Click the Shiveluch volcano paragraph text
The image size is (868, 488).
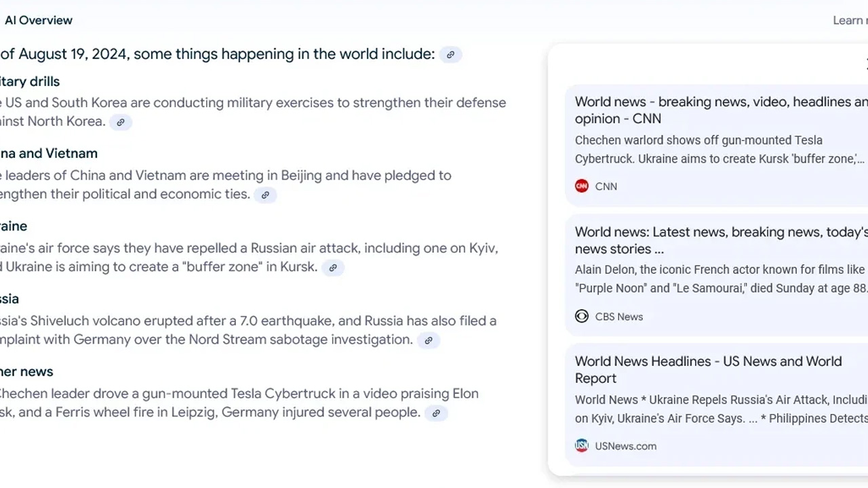[248, 330]
